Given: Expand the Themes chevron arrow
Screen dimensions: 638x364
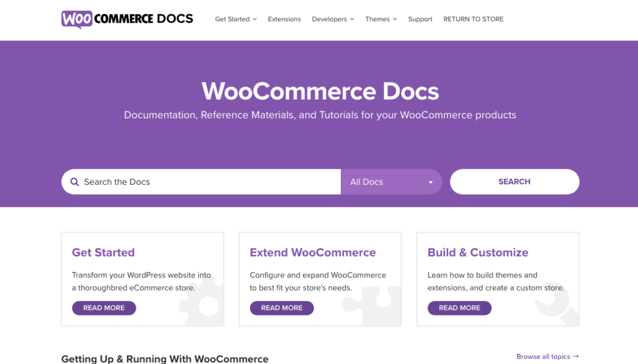Looking at the screenshot, I should (x=394, y=19).
